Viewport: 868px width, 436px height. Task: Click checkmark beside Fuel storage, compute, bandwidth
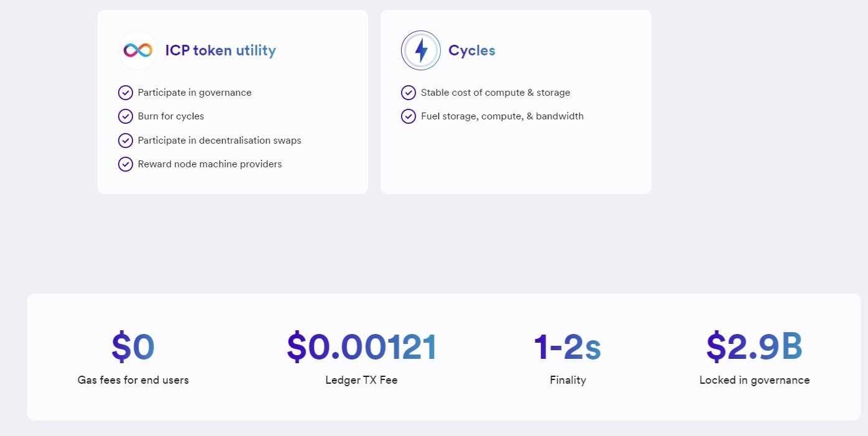409,116
